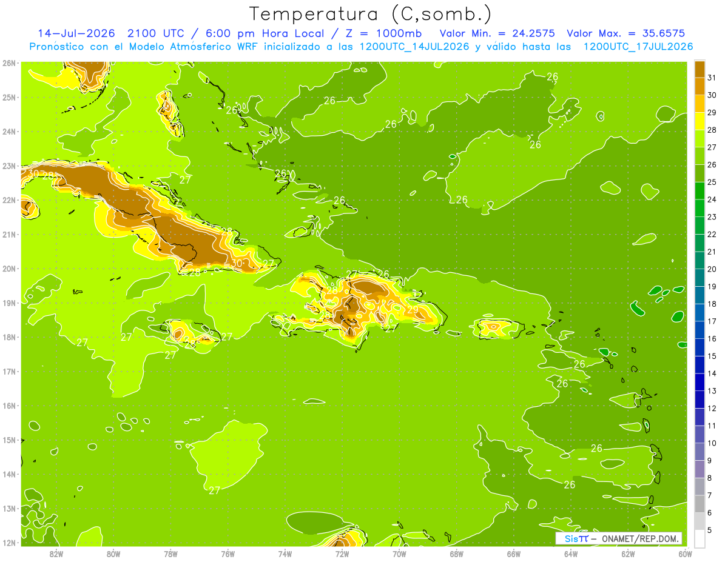Click the '26N' latitude axis label
Image resolution: width=728 pixels, height=562 pixels.
click(9, 63)
